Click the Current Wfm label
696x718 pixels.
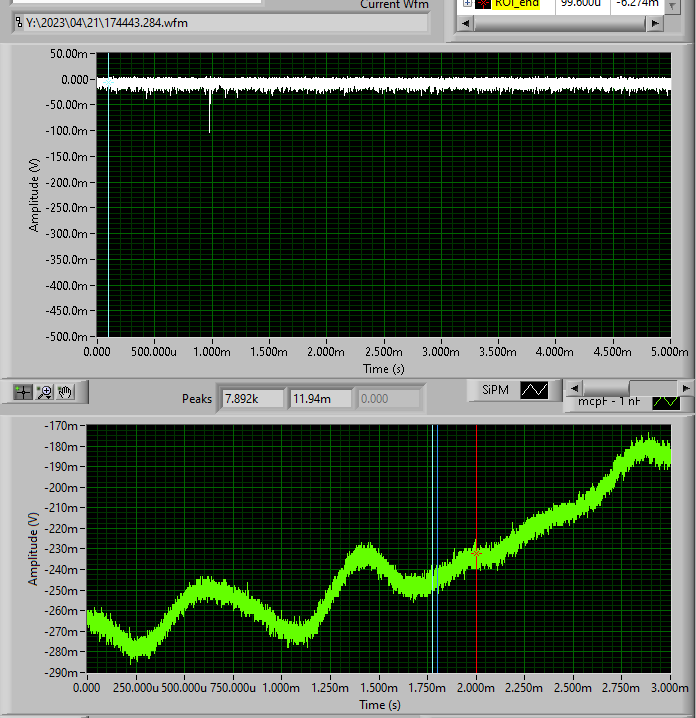point(394,5)
